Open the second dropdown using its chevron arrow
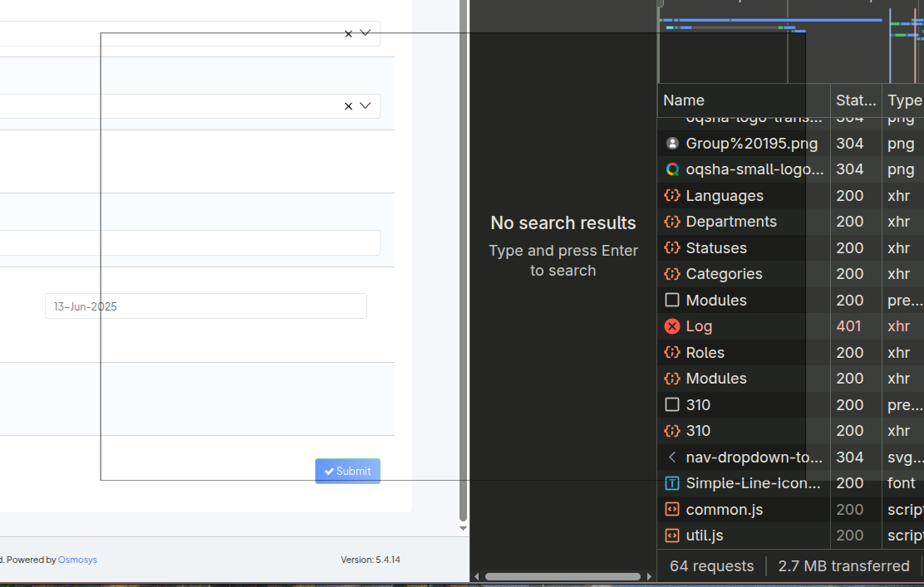Viewport: 924px width, 587px height. [x=365, y=105]
